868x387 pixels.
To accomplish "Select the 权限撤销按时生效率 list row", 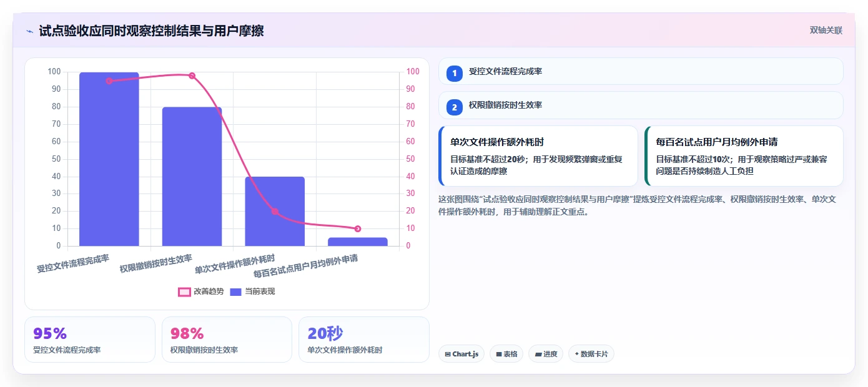I will (x=641, y=105).
